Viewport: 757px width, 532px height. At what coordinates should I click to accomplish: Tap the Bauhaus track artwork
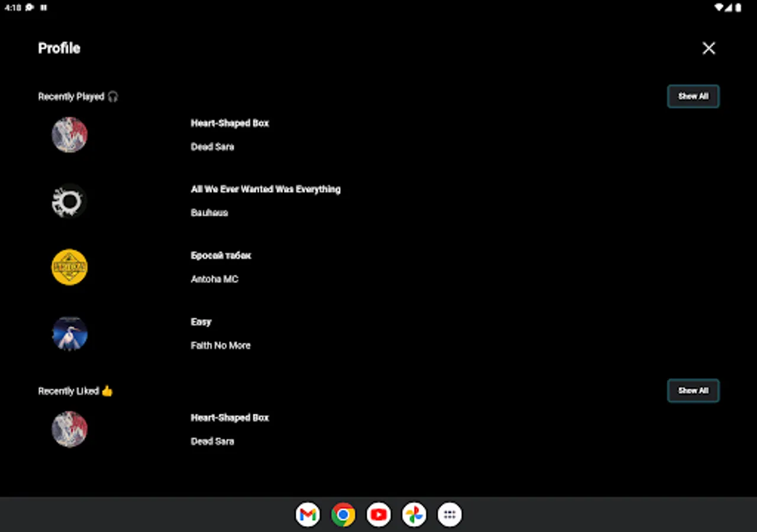(70, 201)
